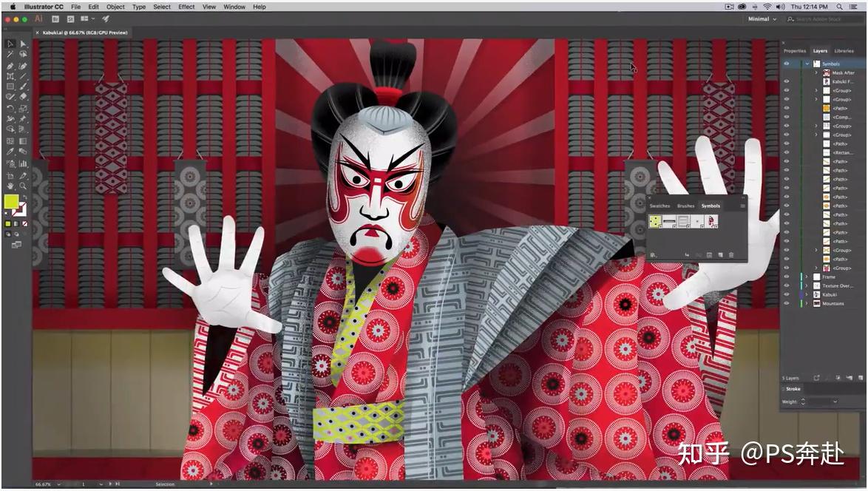868x491 pixels.
Task: Expand the Mask After sublayer
Action: (816, 72)
